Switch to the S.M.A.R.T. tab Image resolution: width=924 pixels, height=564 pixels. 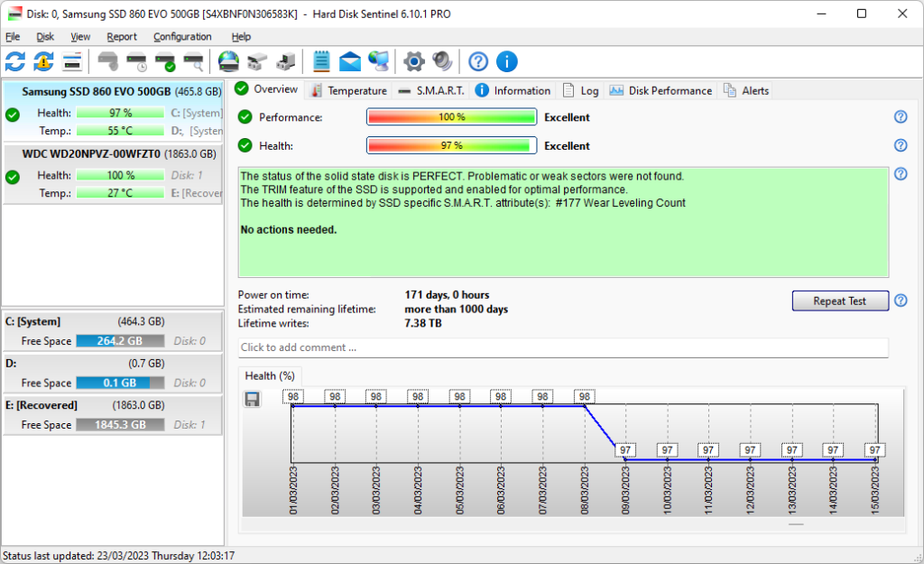[430, 91]
